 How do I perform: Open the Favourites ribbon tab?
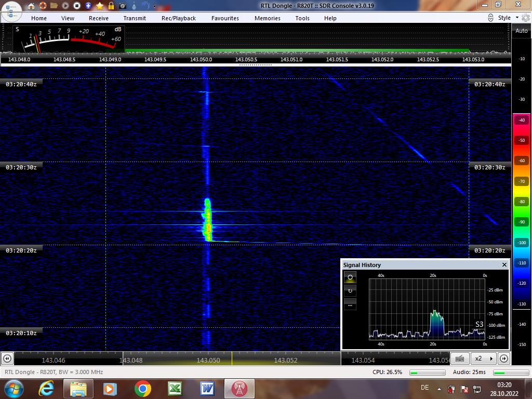pos(225,18)
